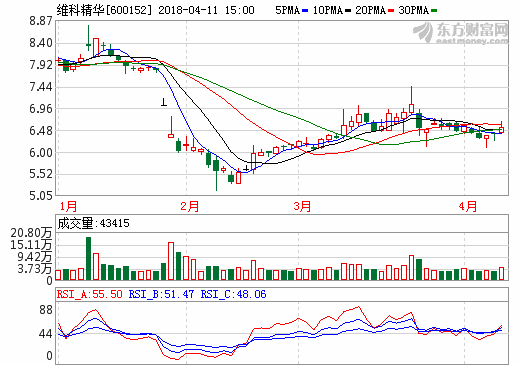Click the eastmoney.com watermark logo
520x365 pixels.
pos(461,33)
